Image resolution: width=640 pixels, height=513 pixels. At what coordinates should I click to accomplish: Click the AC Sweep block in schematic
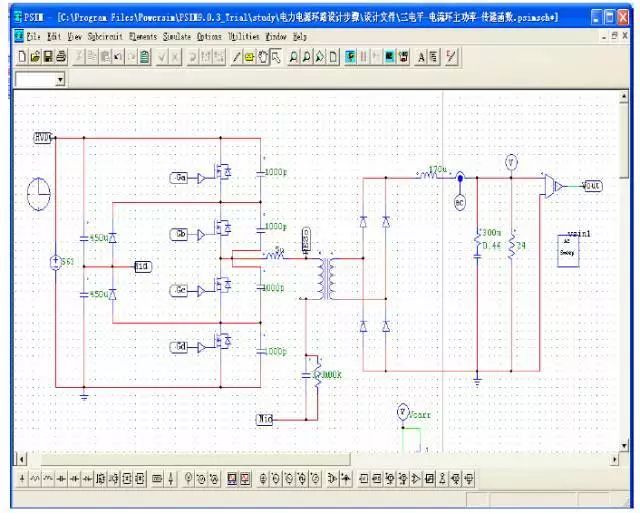pyautogui.click(x=568, y=251)
